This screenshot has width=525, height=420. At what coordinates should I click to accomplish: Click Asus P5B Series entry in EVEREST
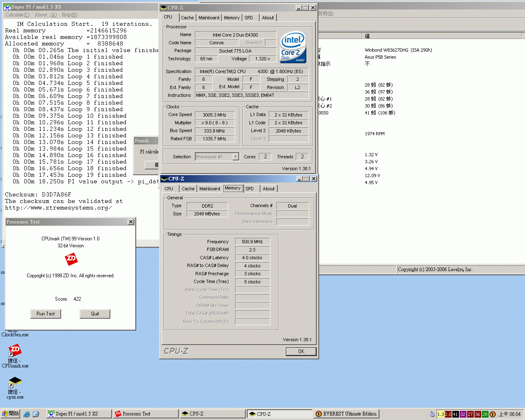[x=380, y=57]
